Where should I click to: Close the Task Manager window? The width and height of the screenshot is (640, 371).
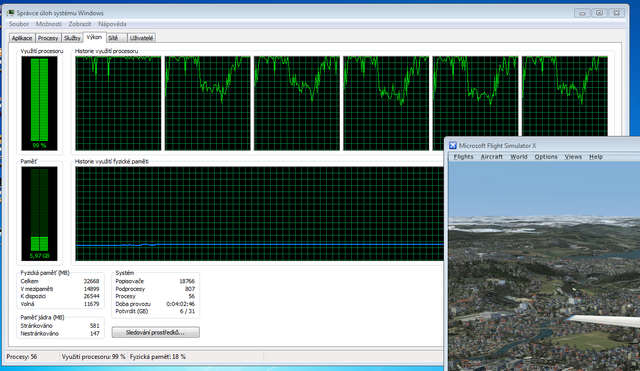tap(617, 13)
